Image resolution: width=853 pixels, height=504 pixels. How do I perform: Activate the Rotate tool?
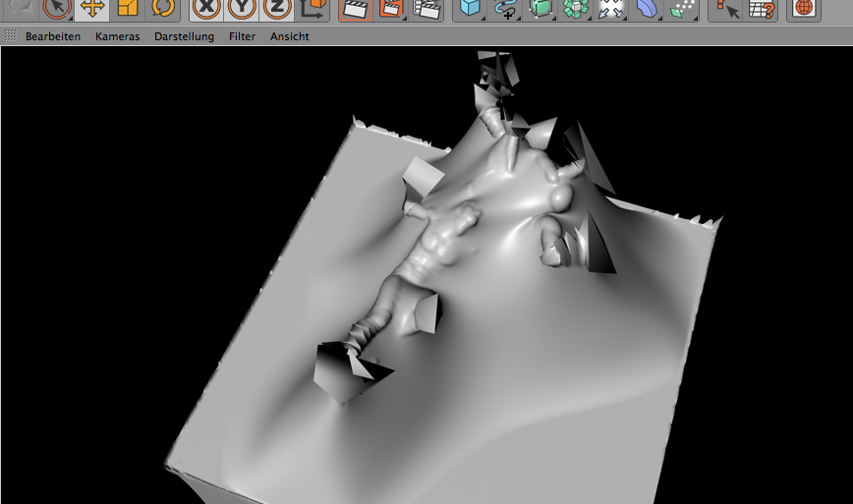[163, 8]
